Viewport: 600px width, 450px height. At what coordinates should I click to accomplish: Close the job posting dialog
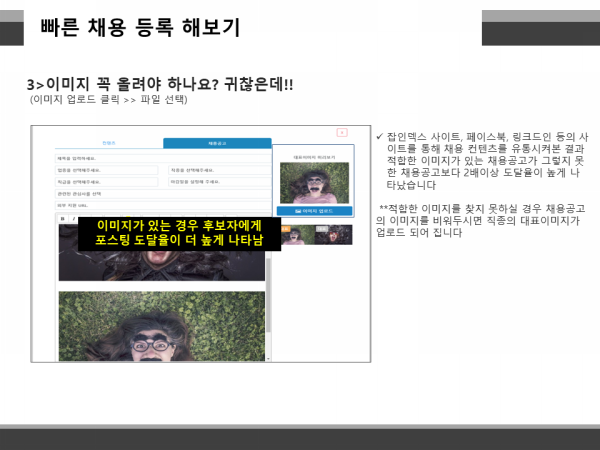342,132
